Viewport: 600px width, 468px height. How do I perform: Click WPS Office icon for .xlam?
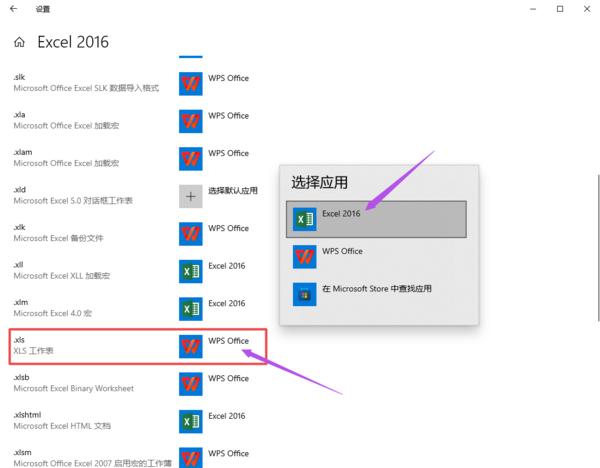[191, 158]
